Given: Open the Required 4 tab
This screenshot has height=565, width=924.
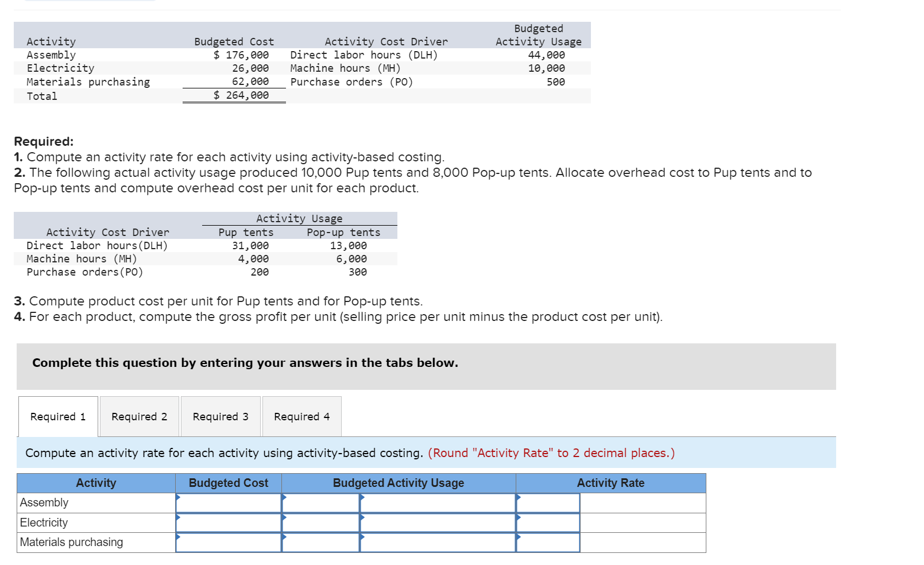Looking at the screenshot, I should pyautogui.click(x=301, y=416).
